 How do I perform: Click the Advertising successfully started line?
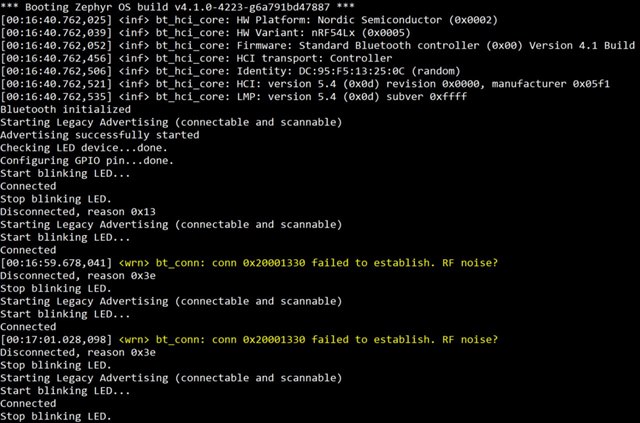[100, 135]
